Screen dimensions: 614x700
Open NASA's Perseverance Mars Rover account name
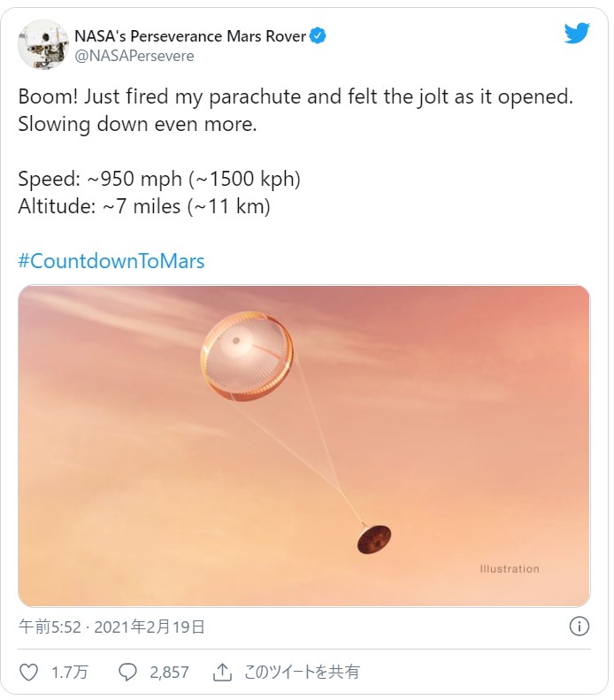pos(189,36)
